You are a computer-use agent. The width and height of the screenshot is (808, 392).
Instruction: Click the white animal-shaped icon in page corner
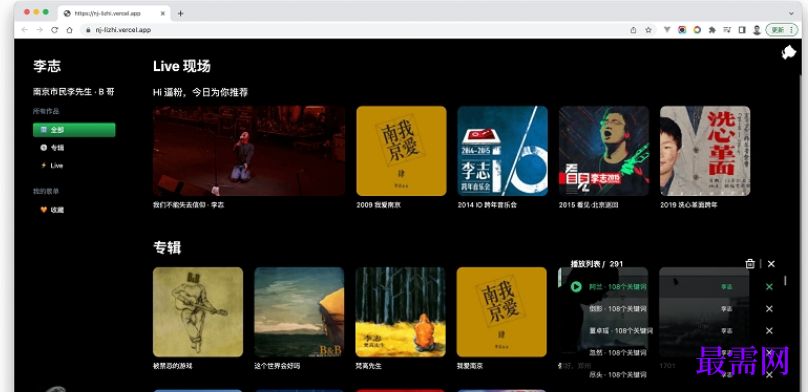(789, 53)
